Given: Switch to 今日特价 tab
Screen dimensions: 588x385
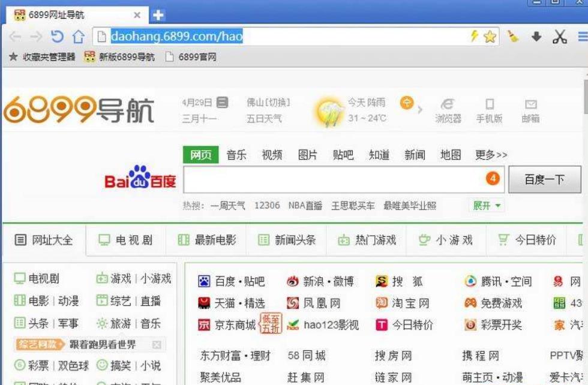Looking at the screenshot, I should (x=527, y=240).
